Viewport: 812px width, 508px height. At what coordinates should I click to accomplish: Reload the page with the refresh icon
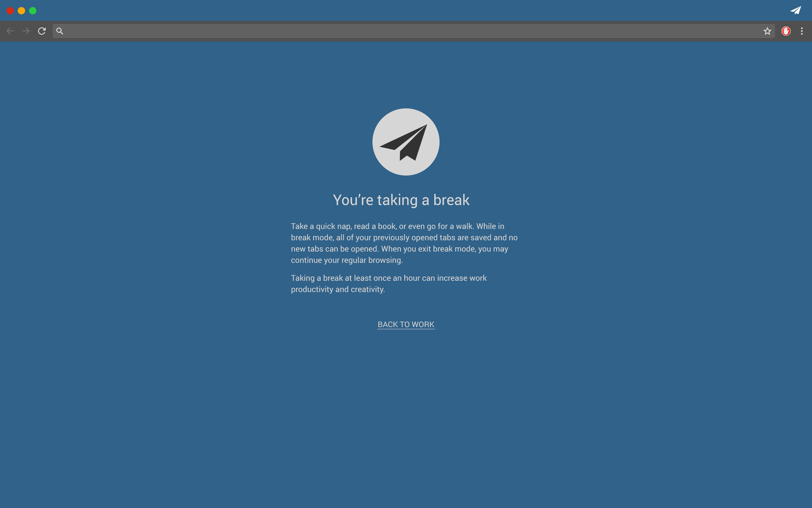pos(42,31)
